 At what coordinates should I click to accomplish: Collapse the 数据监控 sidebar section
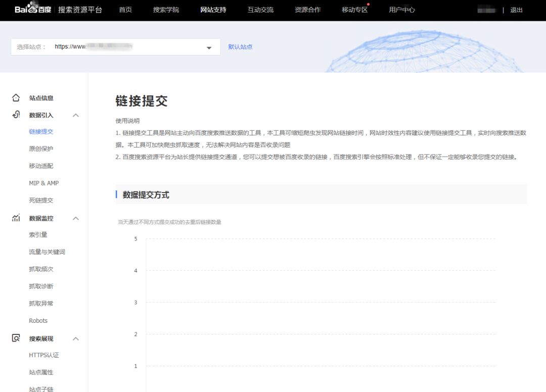point(75,218)
